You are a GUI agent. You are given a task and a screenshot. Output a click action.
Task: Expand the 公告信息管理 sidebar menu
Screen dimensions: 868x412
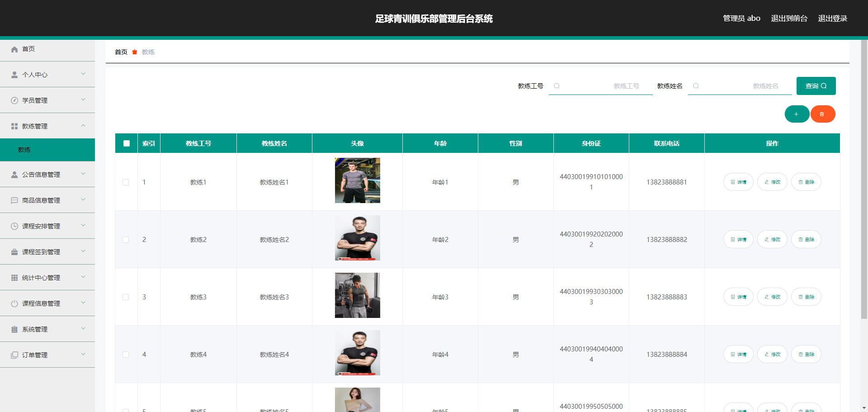[47, 175]
